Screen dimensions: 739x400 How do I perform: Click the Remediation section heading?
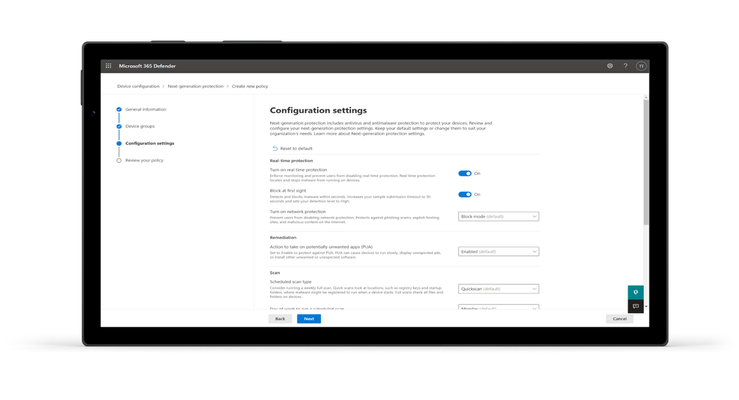pos(283,237)
